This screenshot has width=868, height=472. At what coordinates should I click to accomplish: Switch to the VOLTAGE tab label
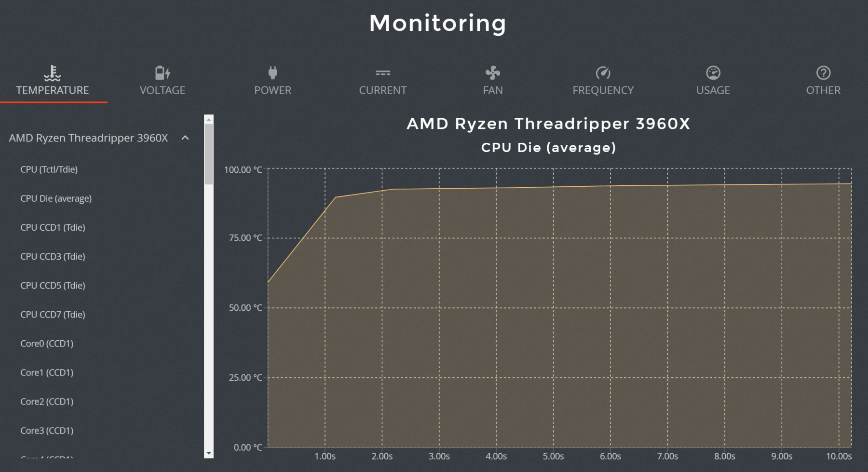tap(163, 90)
